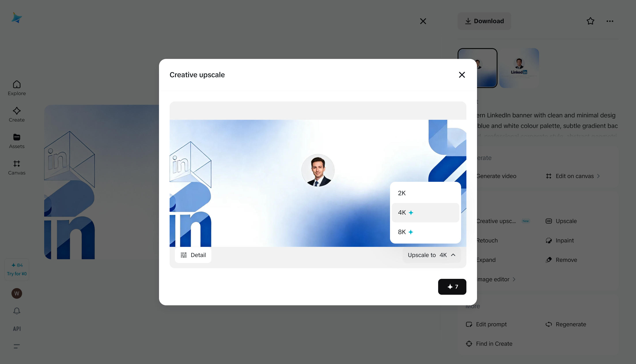
Task: Click the API sidebar item
Action: pyautogui.click(x=17, y=328)
